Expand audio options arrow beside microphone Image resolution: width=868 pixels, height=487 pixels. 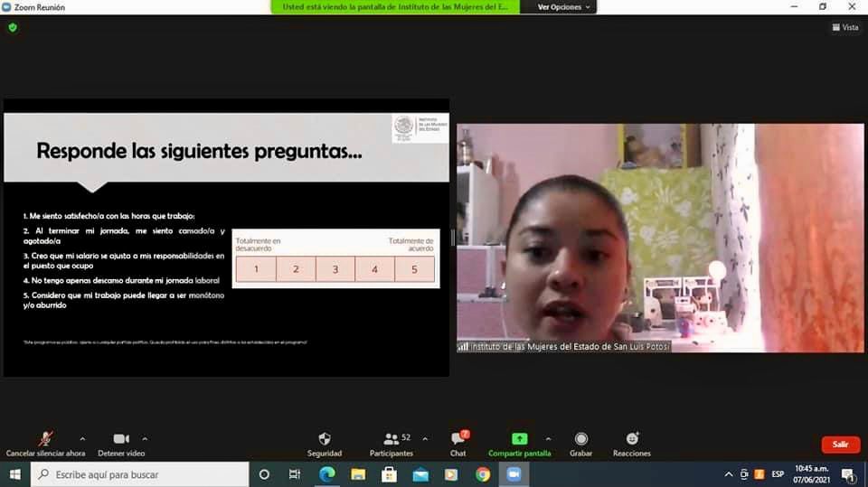pyautogui.click(x=83, y=439)
